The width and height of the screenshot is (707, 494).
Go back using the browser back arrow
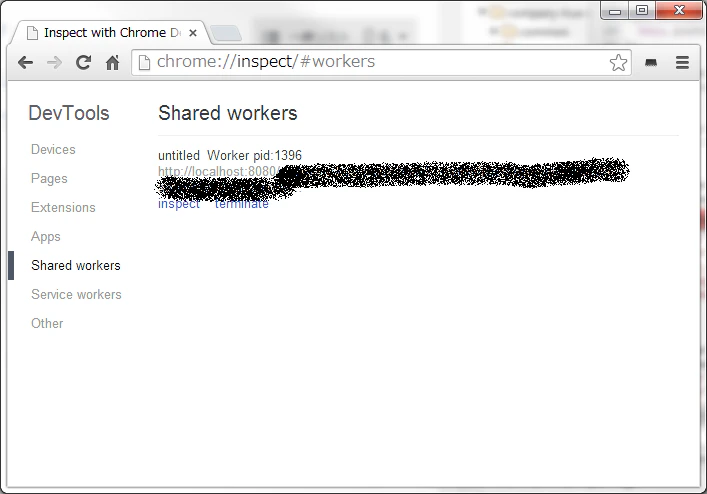[x=26, y=62]
